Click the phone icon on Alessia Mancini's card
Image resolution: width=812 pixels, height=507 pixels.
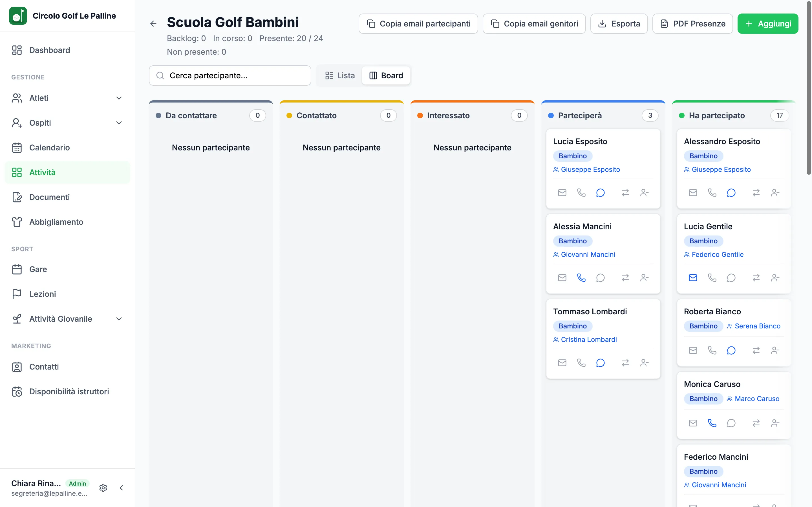(581, 278)
